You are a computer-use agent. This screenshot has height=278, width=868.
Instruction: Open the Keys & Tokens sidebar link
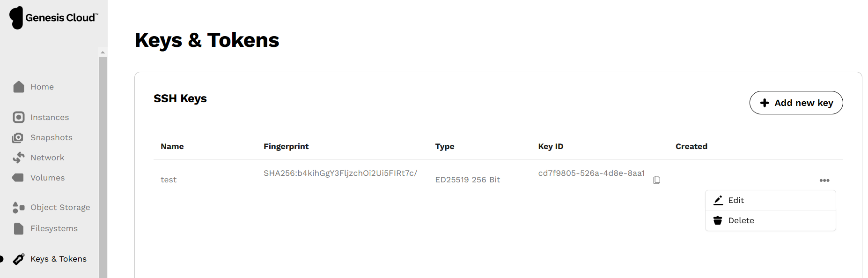pyautogui.click(x=59, y=259)
